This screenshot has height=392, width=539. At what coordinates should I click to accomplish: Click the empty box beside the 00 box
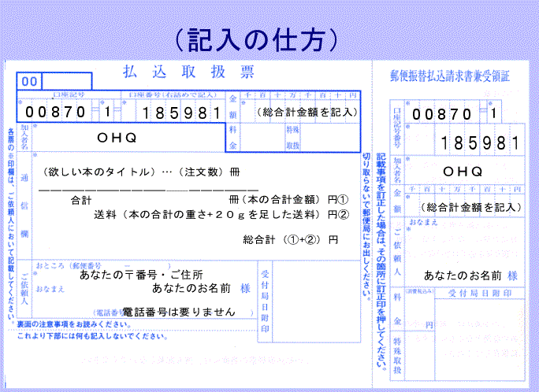coord(67,81)
